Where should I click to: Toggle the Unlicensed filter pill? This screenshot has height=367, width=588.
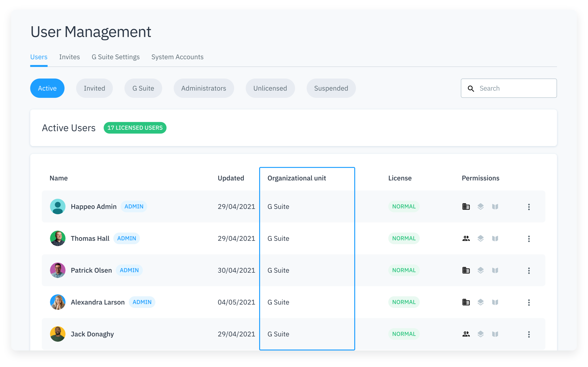coord(270,88)
